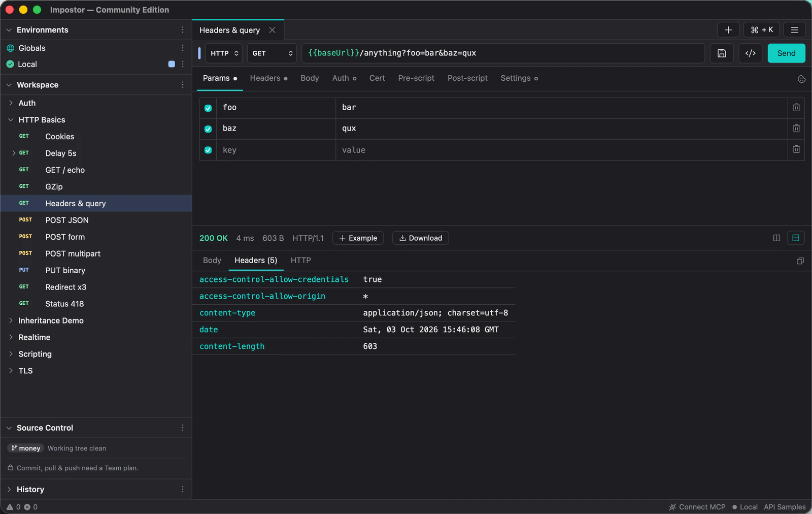Uncheck the baz parameter checkbox
Viewport: 812px width, 514px height.
(x=208, y=129)
